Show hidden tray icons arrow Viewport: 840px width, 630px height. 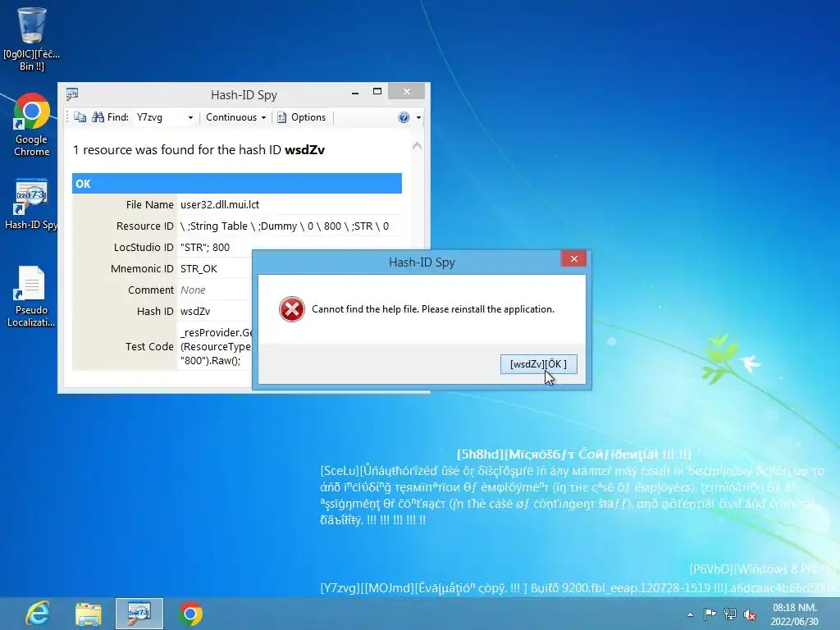click(691, 614)
